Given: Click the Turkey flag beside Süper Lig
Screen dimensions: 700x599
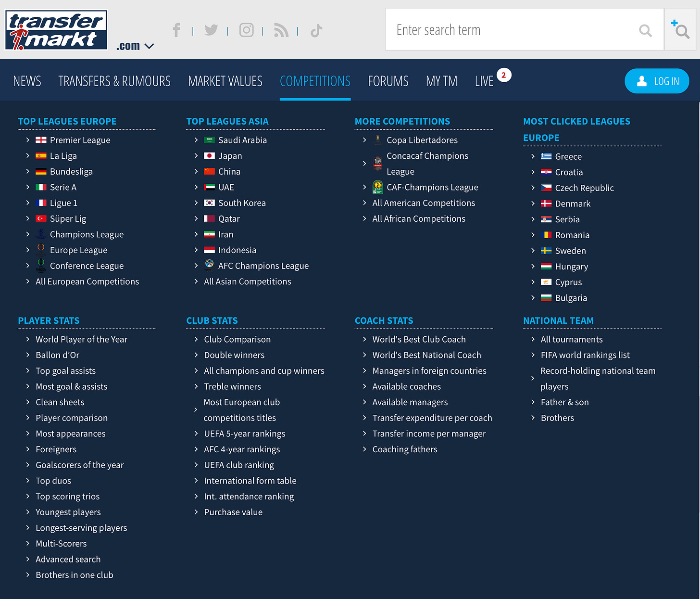Looking at the screenshot, I should 41,219.
